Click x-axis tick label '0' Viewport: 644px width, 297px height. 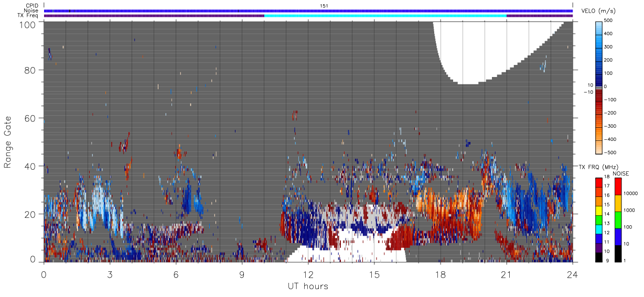[x=44, y=274]
